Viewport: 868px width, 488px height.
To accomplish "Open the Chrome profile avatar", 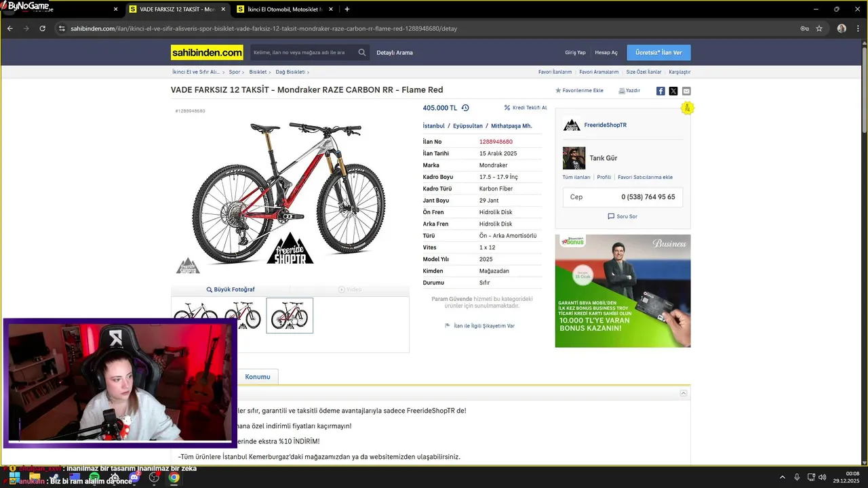I will 842,28.
